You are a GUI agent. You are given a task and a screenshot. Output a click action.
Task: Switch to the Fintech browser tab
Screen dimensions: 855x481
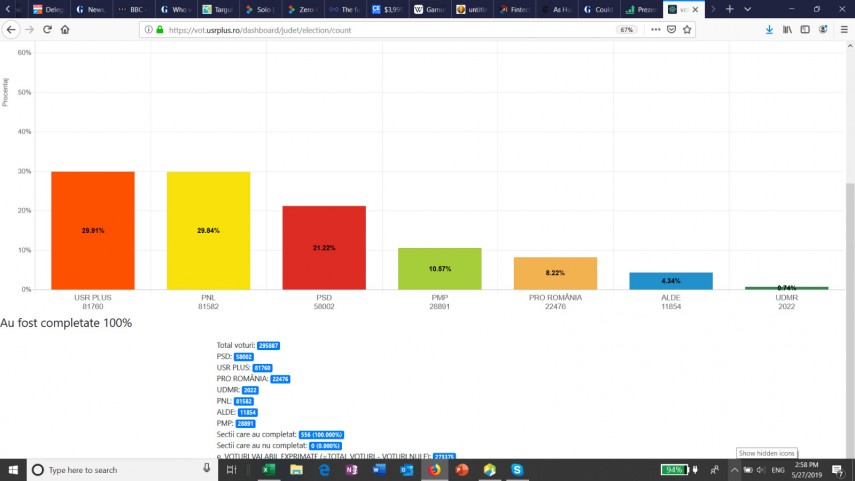(x=518, y=9)
